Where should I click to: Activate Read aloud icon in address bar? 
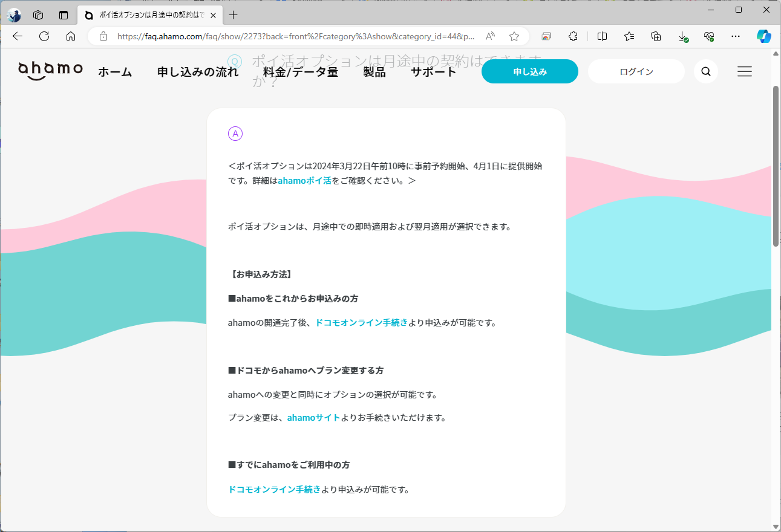click(490, 36)
